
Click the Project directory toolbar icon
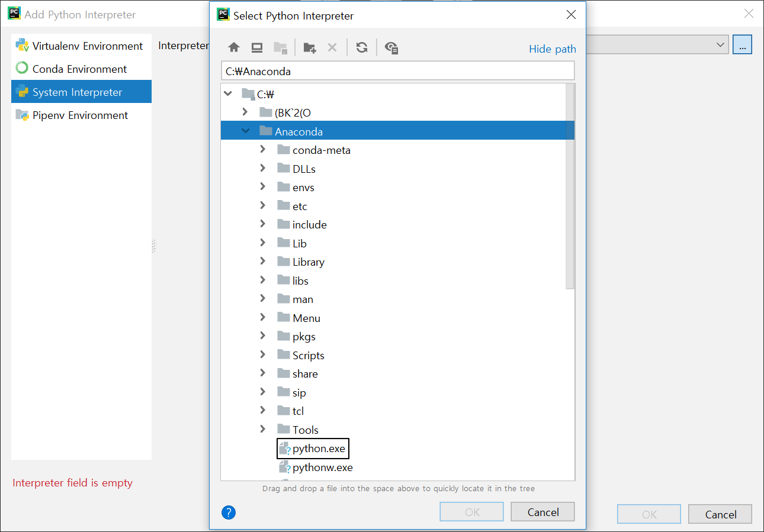click(280, 48)
